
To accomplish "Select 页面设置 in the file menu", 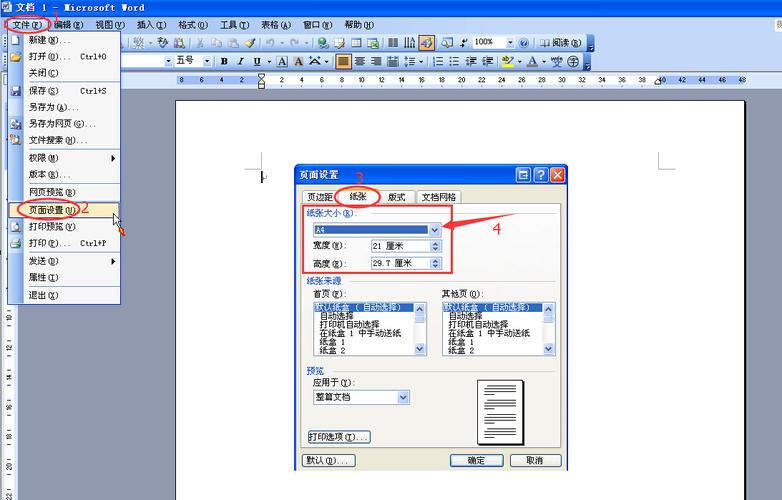I will point(64,210).
